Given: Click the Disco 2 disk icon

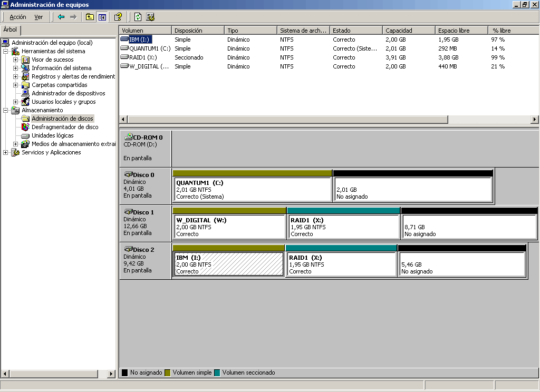Looking at the screenshot, I should click(129, 249).
